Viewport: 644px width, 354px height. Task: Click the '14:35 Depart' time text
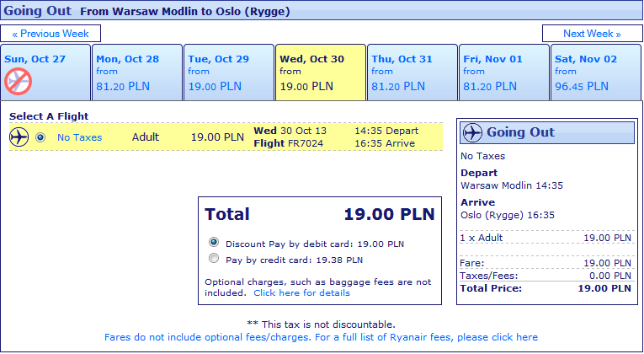[386, 131]
